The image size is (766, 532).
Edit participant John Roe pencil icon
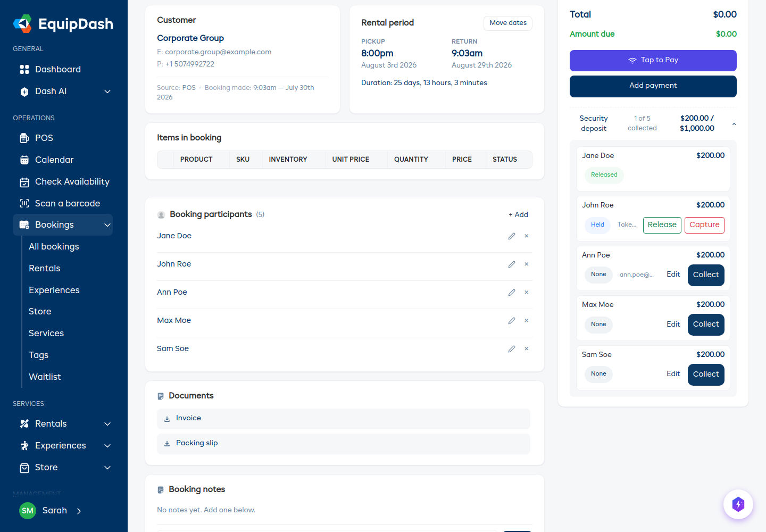pos(512,264)
